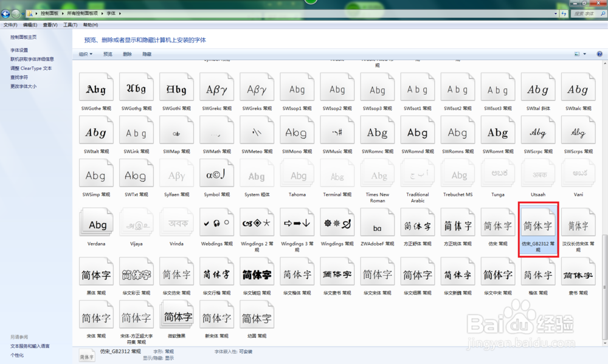Expand the address bar history dropdown
Viewport: 608px width, 364px height.
pos(556,13)
